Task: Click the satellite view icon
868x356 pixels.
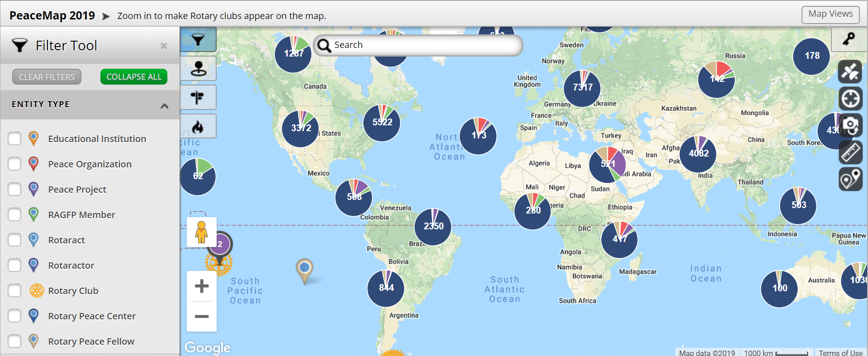Action: click(x=850, y=71)
